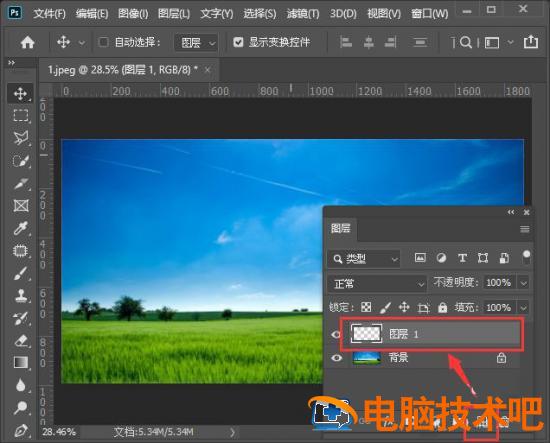Toggle the layer filtering switch

(526, 258)
